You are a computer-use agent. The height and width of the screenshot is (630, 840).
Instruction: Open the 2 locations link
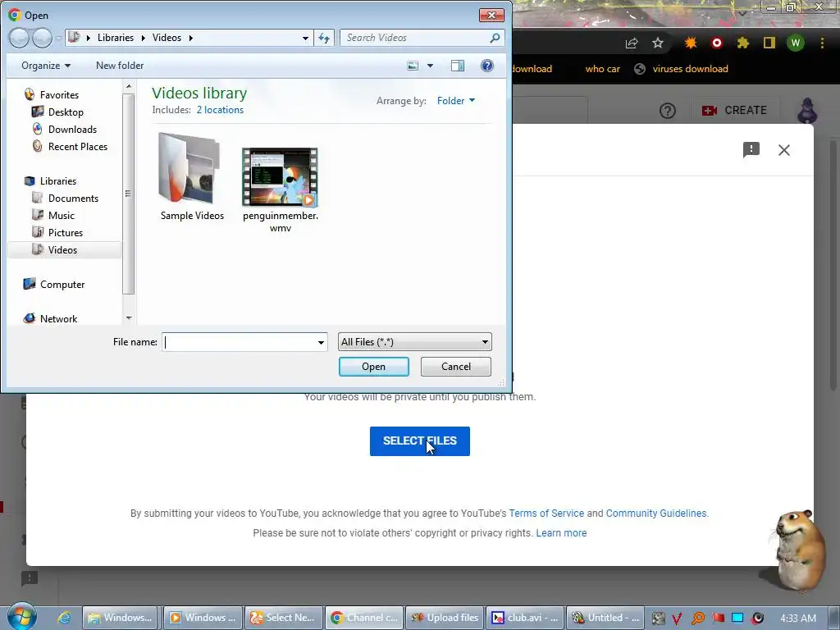[220, 110]
